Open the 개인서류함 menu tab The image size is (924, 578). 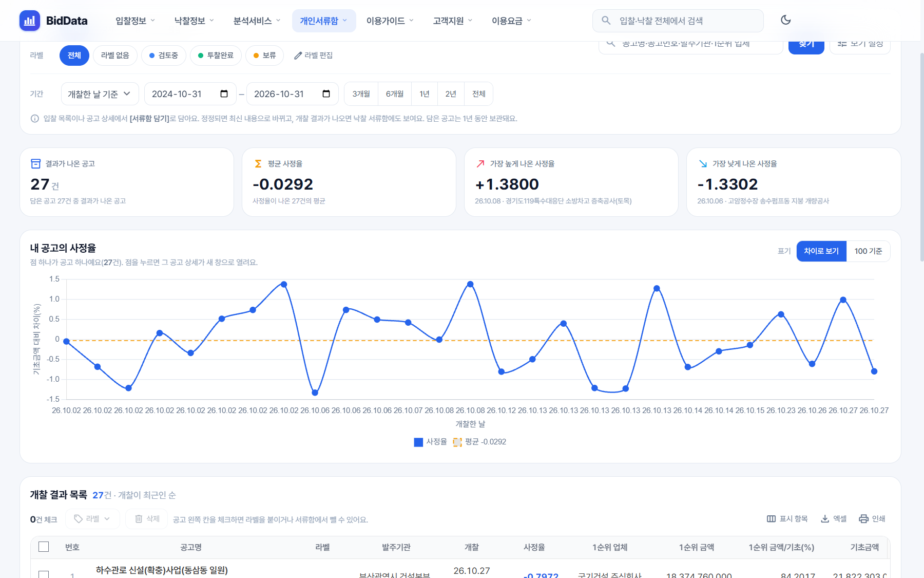[x=324, y=21]
